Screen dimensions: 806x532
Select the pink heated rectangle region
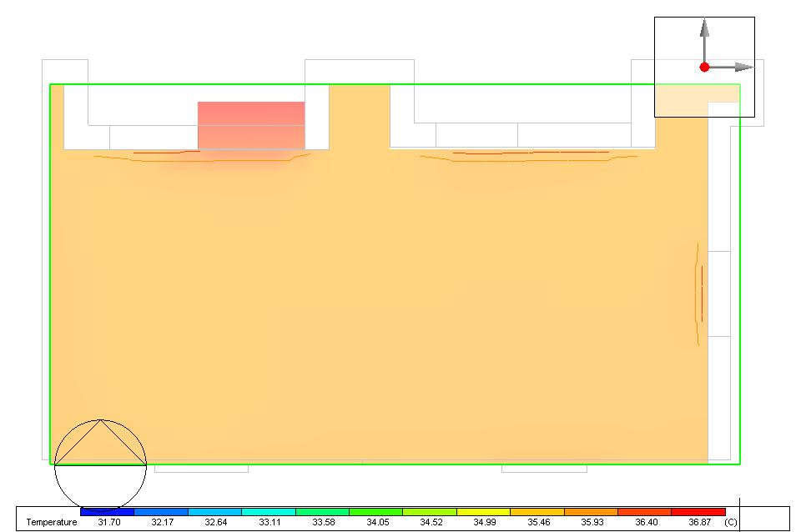(251, 126)
